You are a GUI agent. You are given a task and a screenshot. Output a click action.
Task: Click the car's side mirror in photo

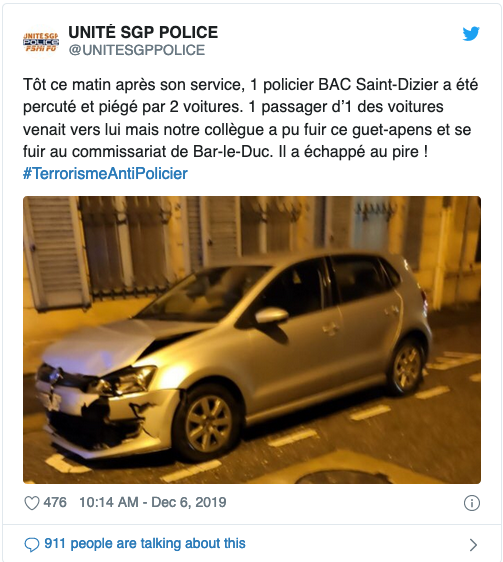[271, 316]
